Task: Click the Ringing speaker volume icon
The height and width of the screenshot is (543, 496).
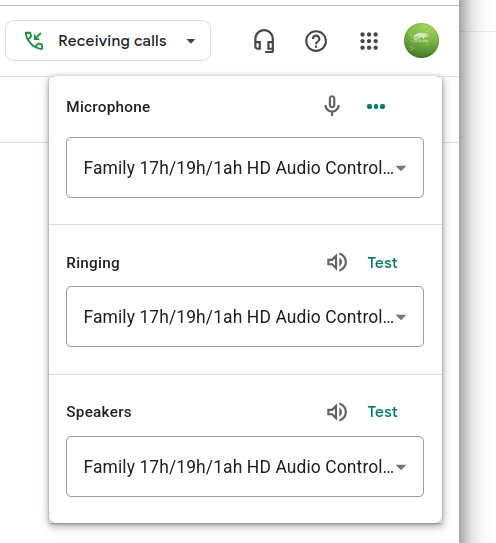Action: (x=337, y=262)
